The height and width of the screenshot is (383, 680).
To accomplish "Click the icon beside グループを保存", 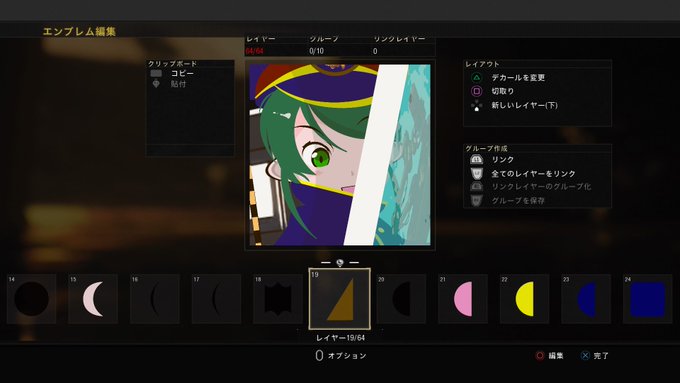I will (x=476, y=200).
